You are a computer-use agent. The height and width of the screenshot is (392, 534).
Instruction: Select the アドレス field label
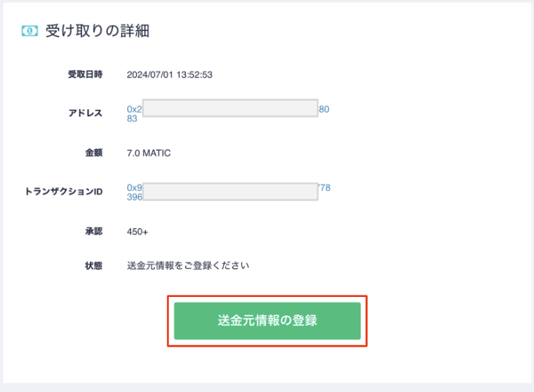[85, 113]
